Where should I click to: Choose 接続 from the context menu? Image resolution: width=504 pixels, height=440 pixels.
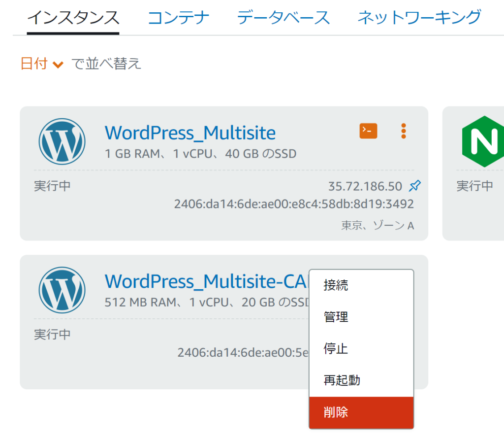click(x=336, y=285)
